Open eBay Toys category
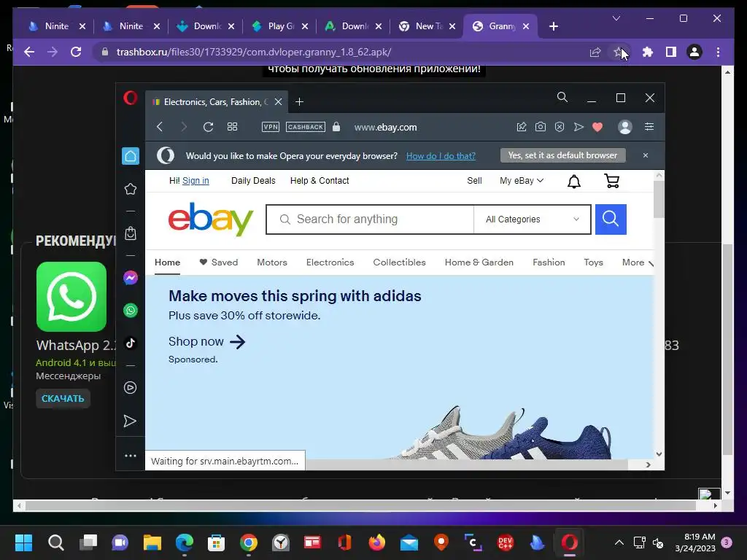The height and width of the screenshot is (560, 747). 594,262
